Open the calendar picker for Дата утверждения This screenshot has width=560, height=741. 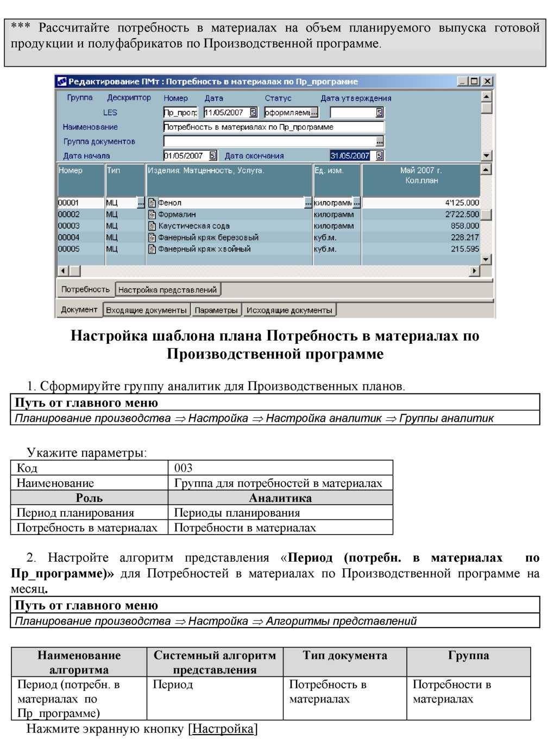[379, 112]
